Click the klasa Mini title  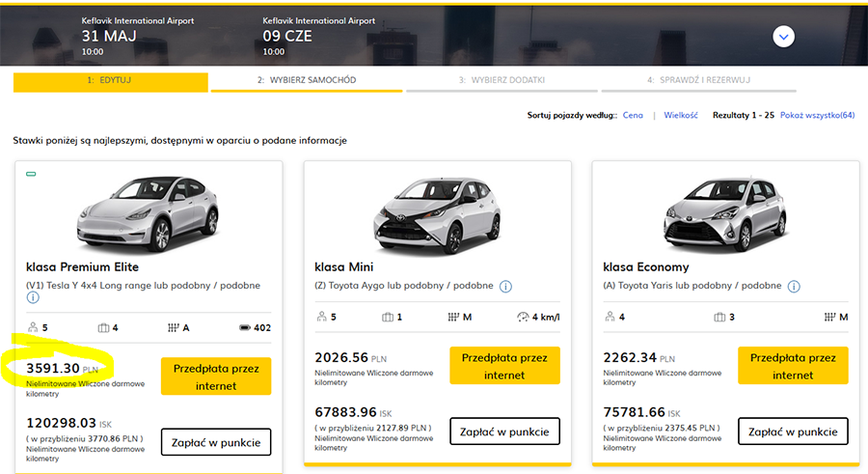pos(343,267)
